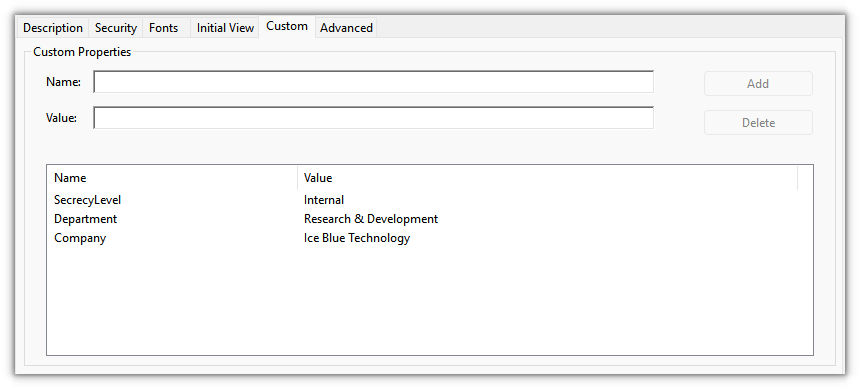
Task: Click the Value column header
Action: (547, 178)
